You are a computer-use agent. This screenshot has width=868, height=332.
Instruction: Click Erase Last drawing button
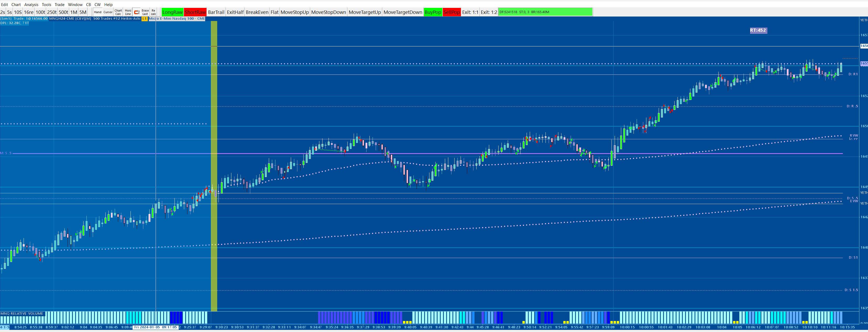145,12
